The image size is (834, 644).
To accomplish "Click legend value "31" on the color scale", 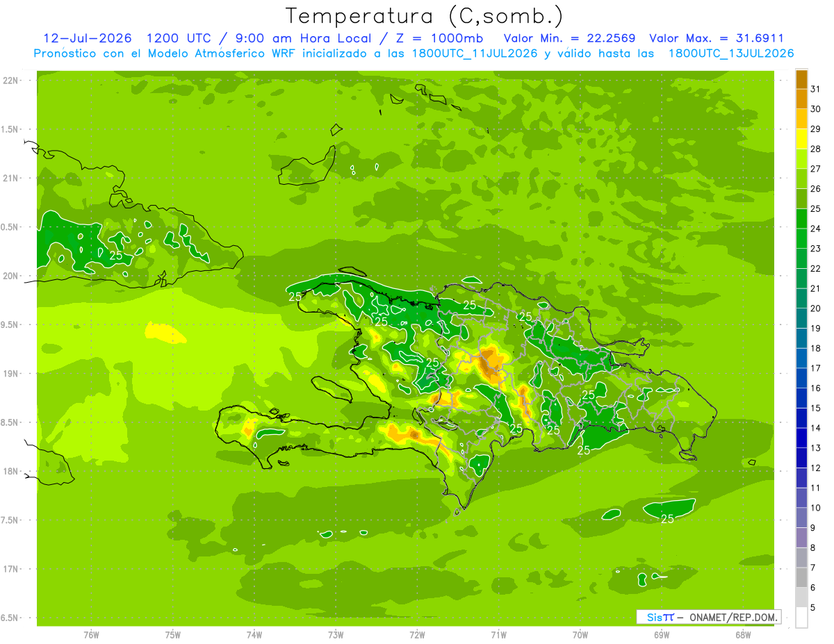I will [x=816, y=89].
